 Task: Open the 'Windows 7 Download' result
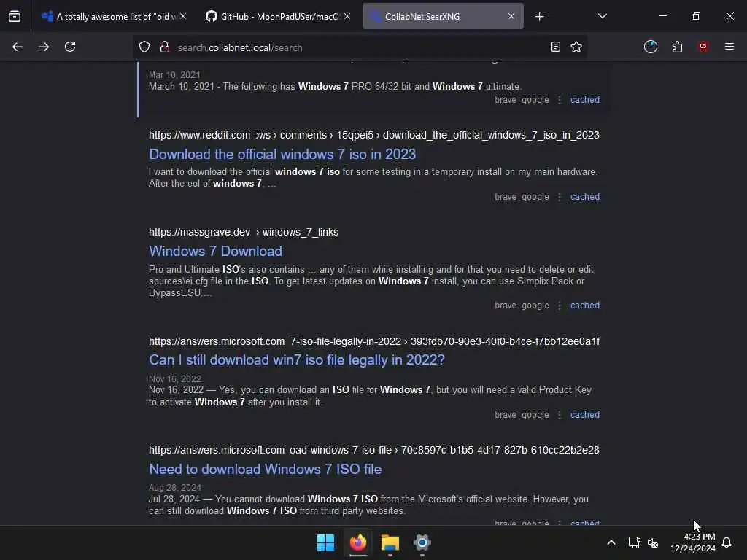[x=215, y=251]
